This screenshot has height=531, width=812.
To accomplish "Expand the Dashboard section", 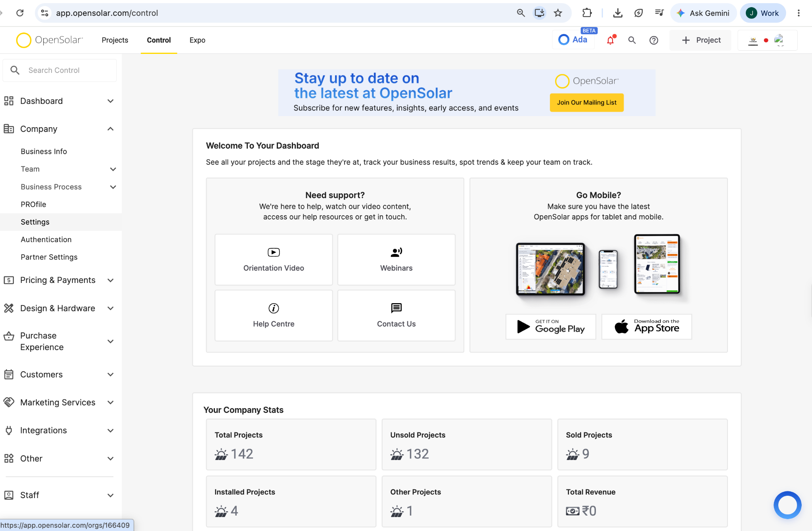I will pos(111,101).
